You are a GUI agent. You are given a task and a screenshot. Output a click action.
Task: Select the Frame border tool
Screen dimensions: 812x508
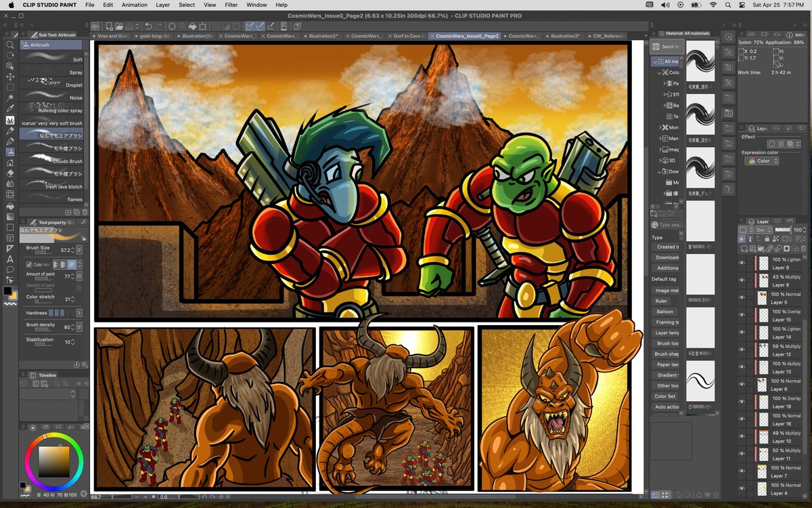(x=9, y=237)
